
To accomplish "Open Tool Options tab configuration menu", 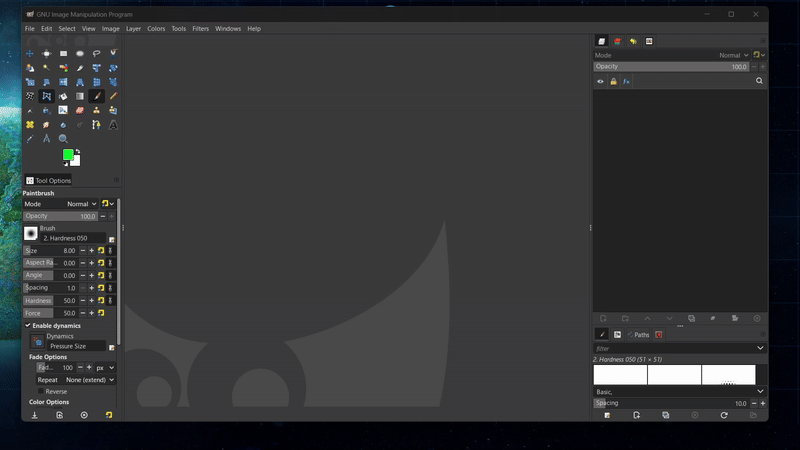I will click(116, 180).
